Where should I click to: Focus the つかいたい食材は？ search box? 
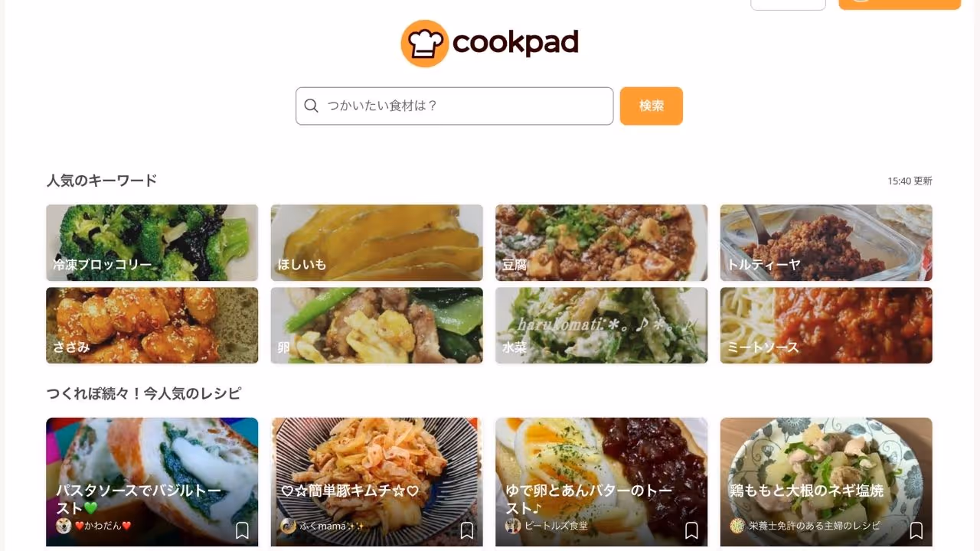455,106
